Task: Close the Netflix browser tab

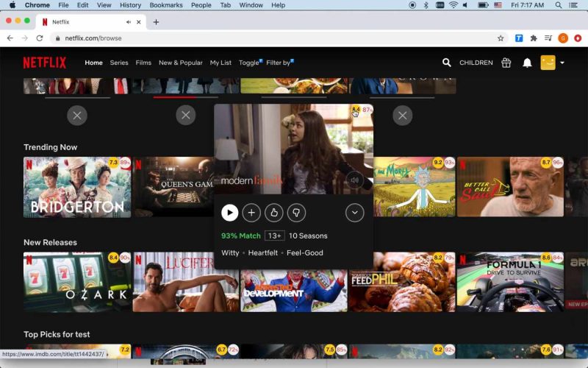Action: pyautogui.click(x=139, y=22)
